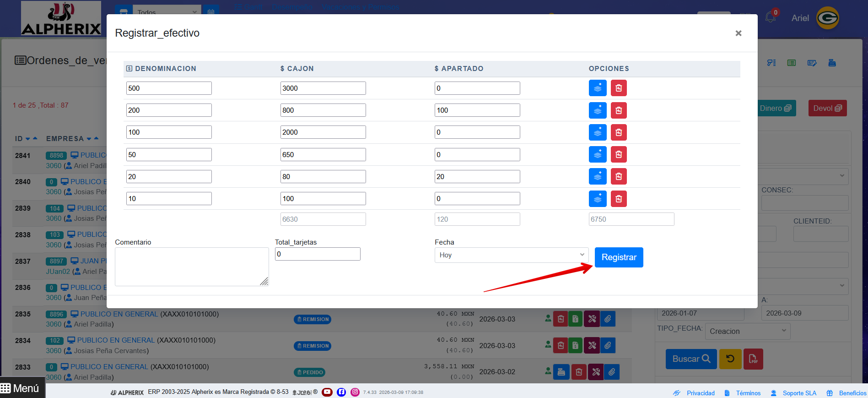Image resolution: width=868 pixels, height=398 pixels.
Task: Remove the 10 denomination row with the red trash icon
Action: pyautogui.click(x=619, y=199)
